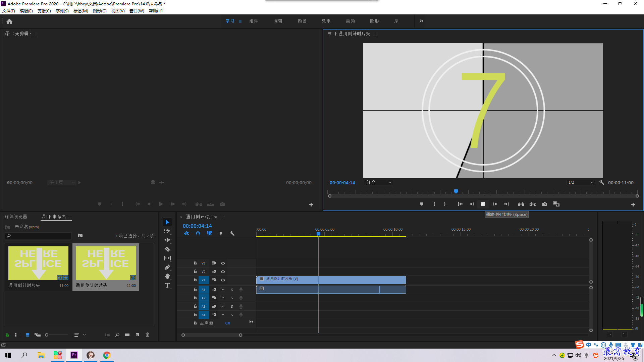
Task: Add marker in timeline panel
Action: tap(221, 233)
